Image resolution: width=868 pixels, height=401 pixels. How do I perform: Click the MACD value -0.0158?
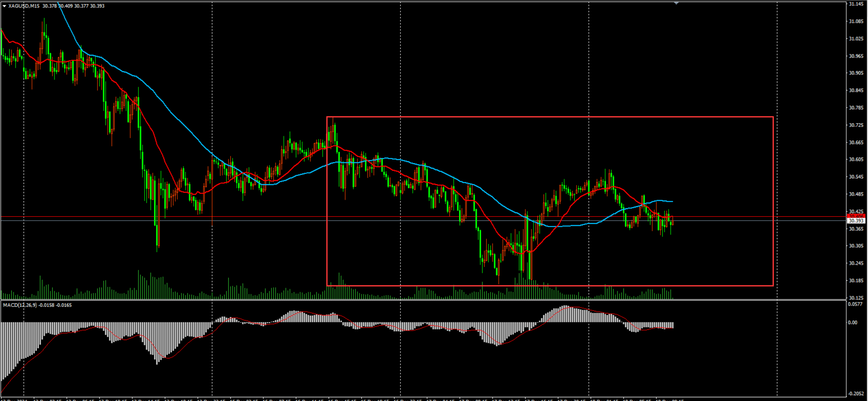tap(47, 305)
